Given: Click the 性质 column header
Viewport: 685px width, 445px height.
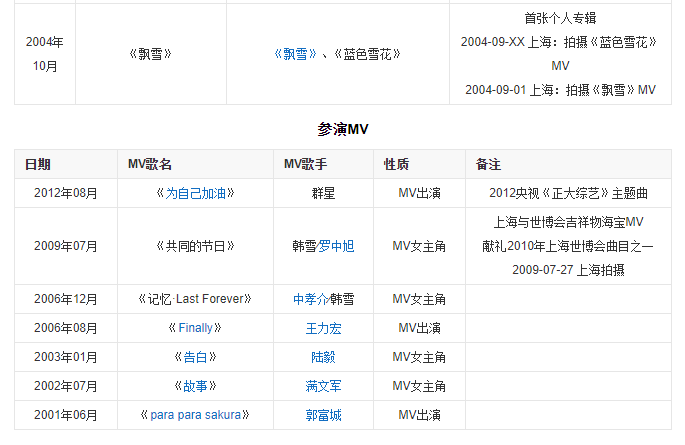Looking at the screenshot, I should (x=396, y=164).
